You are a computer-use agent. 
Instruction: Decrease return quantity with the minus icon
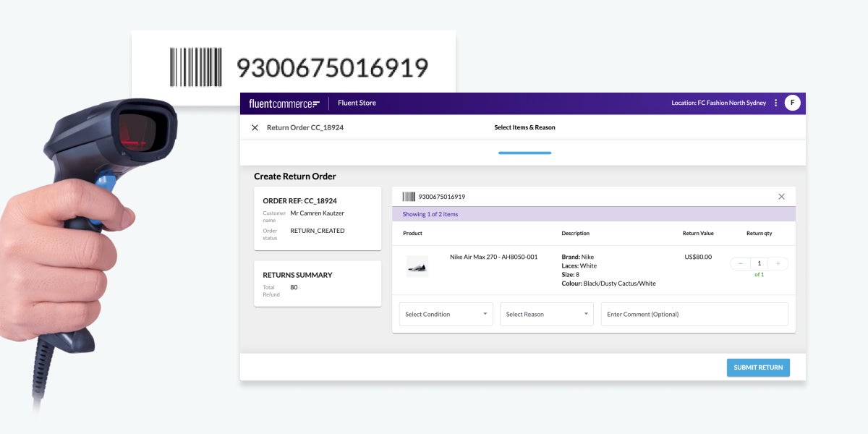coord(739,263)
